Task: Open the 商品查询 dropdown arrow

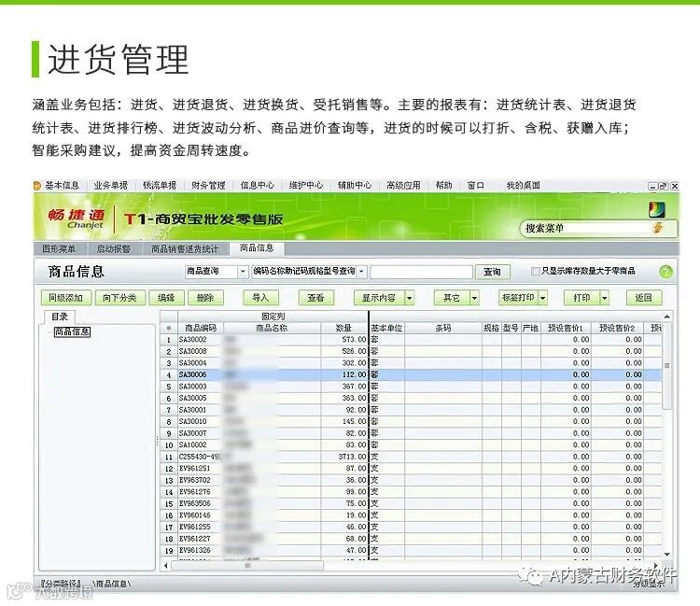Action: click(243, 272)
